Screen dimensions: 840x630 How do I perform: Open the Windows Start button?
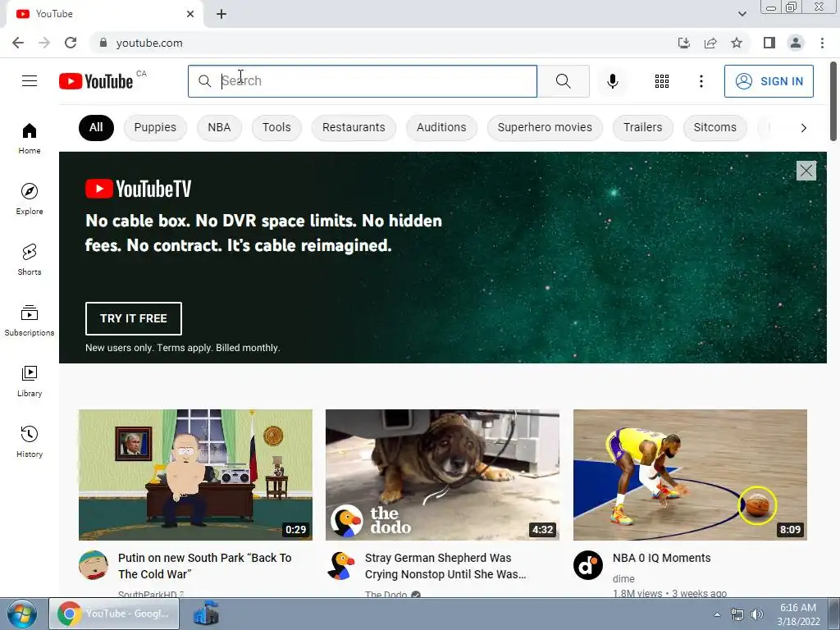point(22,614)
